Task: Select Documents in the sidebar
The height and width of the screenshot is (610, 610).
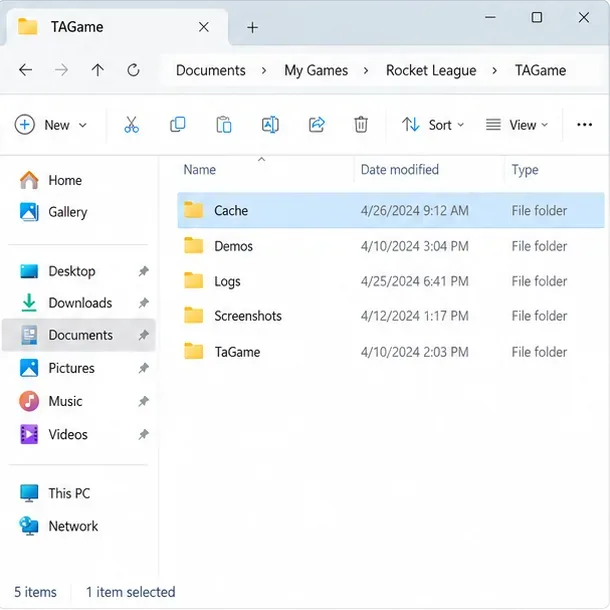Action: (x=78, y=335)
